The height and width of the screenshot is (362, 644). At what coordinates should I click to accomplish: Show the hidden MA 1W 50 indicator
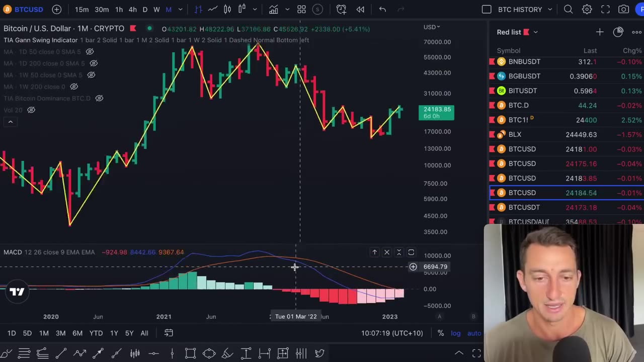click(x=91, y=75)
